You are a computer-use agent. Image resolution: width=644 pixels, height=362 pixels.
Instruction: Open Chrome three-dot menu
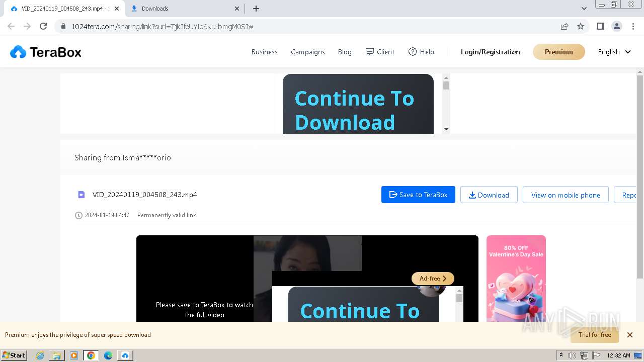pos(633,26)
